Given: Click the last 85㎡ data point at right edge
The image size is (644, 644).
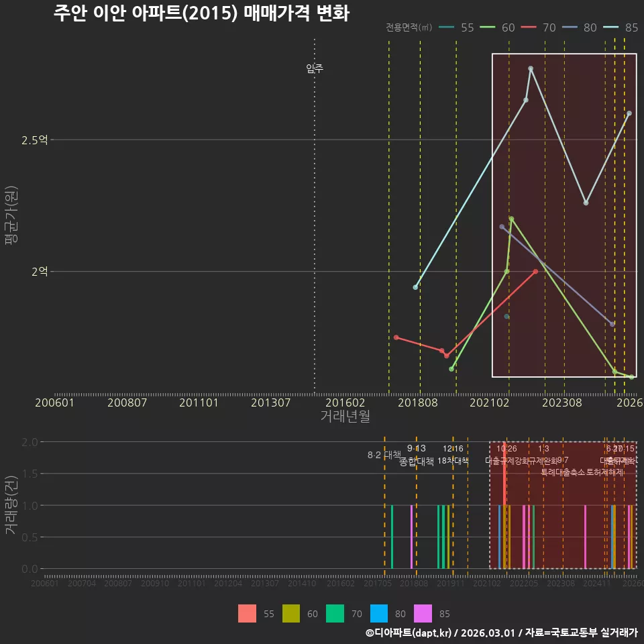Looking at the screenshot, I should pyautogui.click(x=629, y=113).
